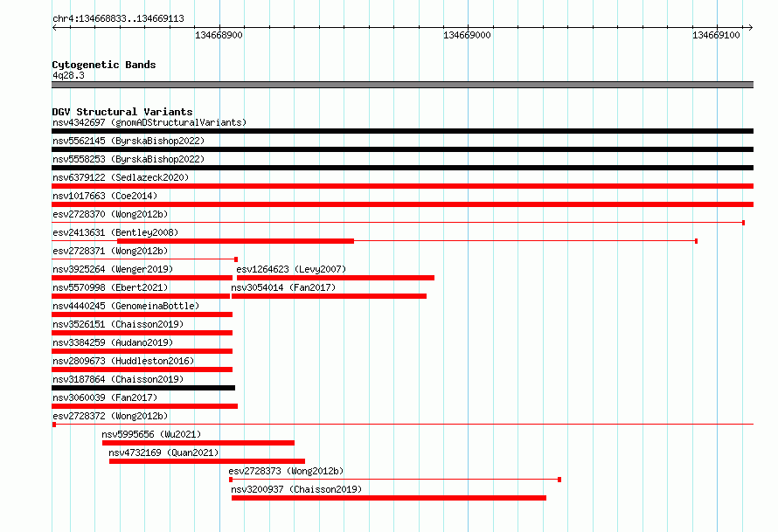Screen dimensions: 778x532
Task: Click the 134669100 ruler position
Action: [x=716, y=35]
